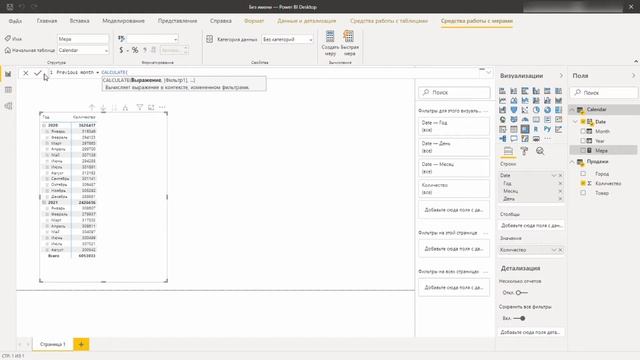
Task: Expand the Date hierarchy chevron in Fields
Action: (576, 122)
